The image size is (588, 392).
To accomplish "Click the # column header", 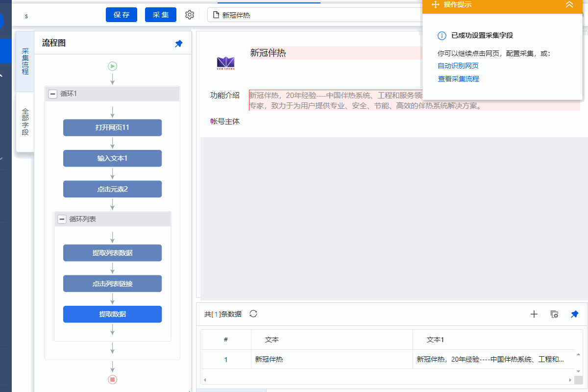I will point(226,340).
